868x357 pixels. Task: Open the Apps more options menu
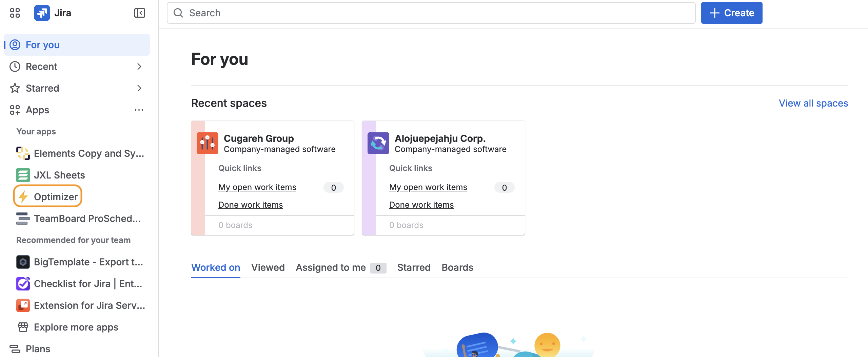pyautogui.click(x=139, y=110)
